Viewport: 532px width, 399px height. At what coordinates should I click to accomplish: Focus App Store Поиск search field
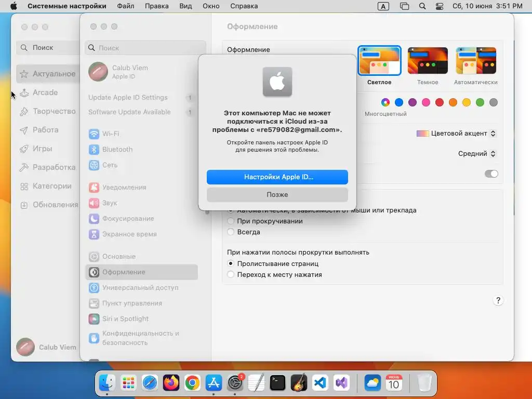click(48, 48)
